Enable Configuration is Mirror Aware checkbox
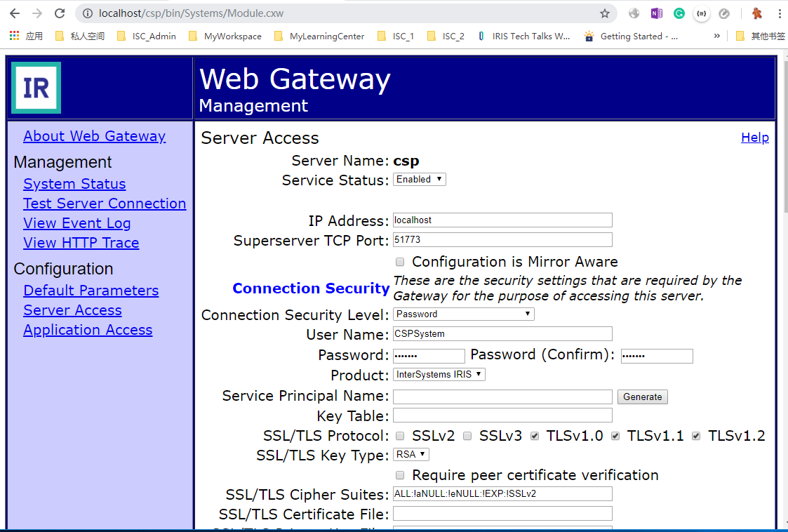The image size is (788, 532). 400,262
